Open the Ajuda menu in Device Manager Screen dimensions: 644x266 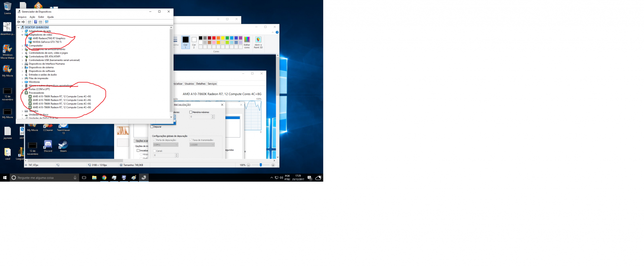point(50,17)
